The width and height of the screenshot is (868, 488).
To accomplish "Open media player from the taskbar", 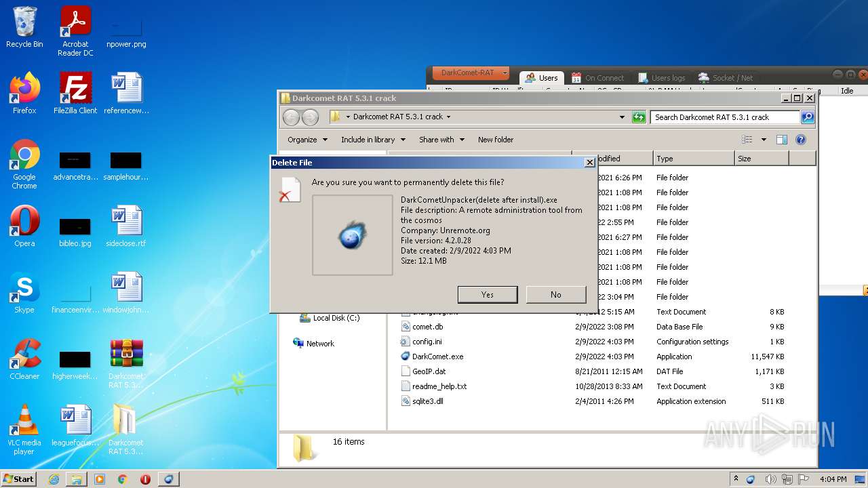I will pyautogui.click(x=100, y=479).
